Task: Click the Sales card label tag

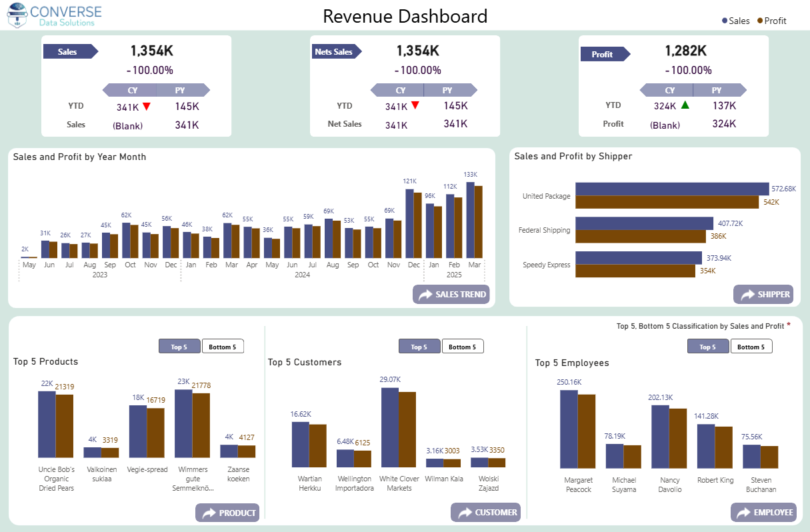Action: [70, 51]
